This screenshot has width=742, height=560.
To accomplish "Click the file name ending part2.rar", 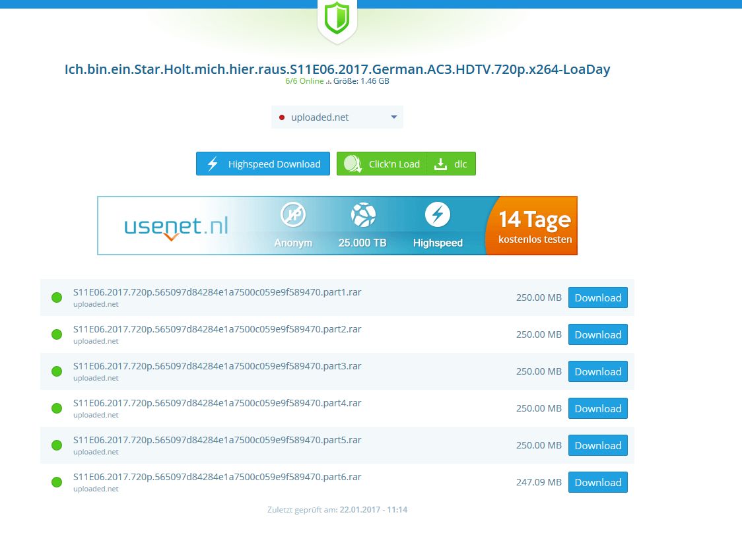I will click(x=217, y=329).
